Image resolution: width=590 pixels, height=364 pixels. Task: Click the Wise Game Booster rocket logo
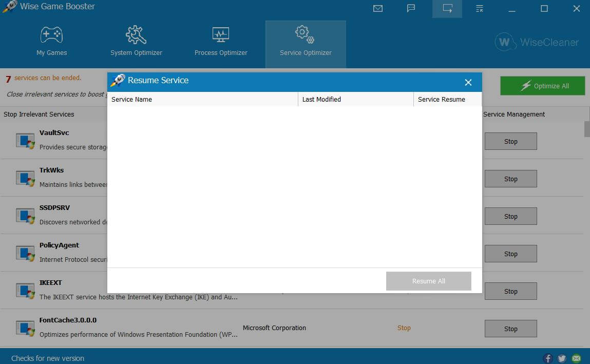click(10, 6)
